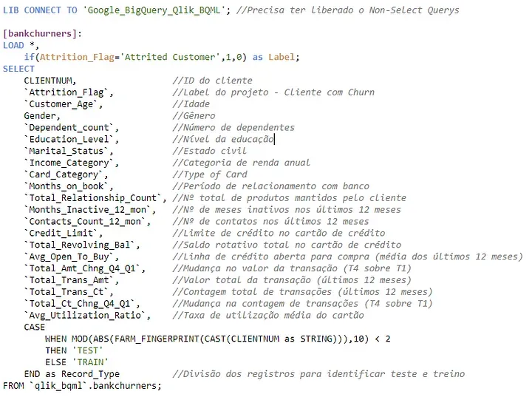Click the `Avg_Open_To_Buy` field
532x397 pixels.
pos(71,257)
